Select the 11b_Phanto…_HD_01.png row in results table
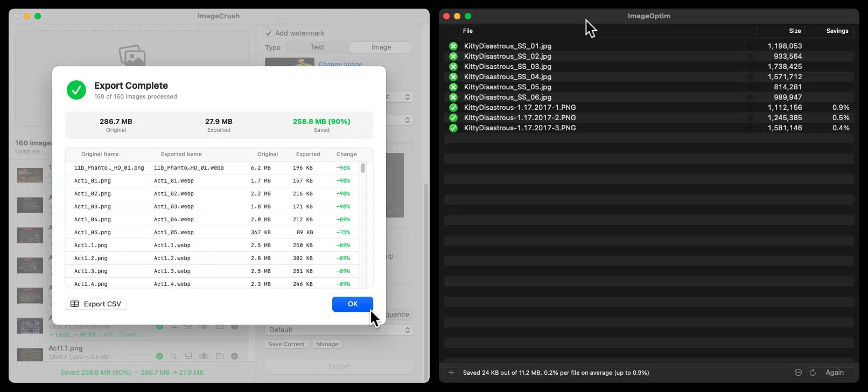Screen dimensions: 868x392 coord(212,168)
